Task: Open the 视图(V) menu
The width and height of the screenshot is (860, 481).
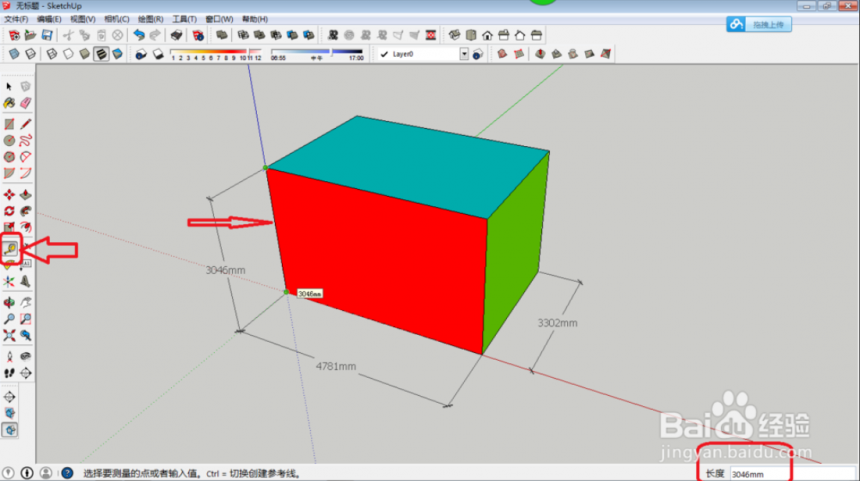Action: tap(82, 19)
